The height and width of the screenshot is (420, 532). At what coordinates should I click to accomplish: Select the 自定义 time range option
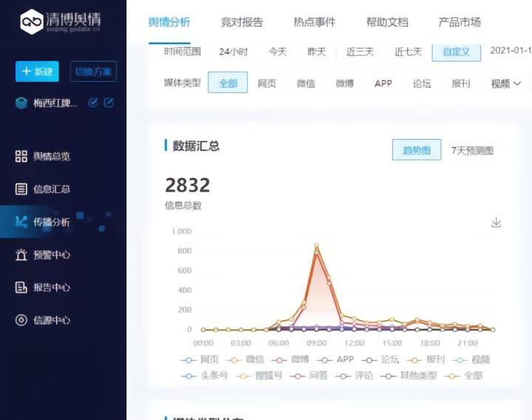[x=456, y=52]
